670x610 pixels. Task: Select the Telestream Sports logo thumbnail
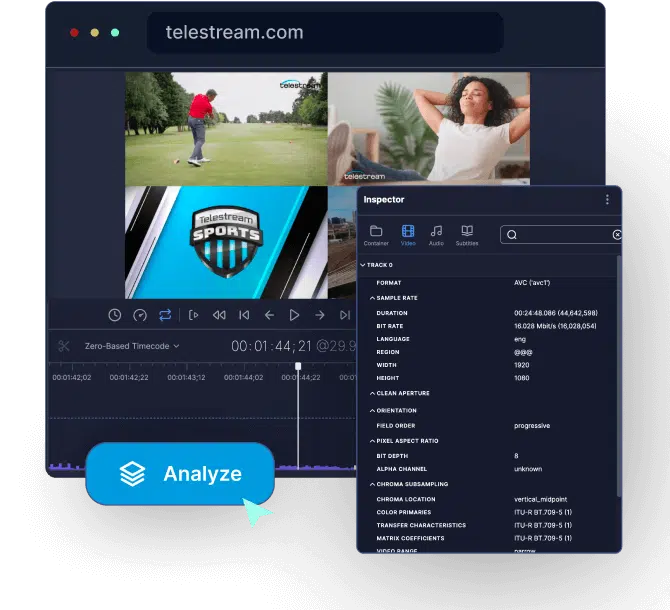click(226, 242)
